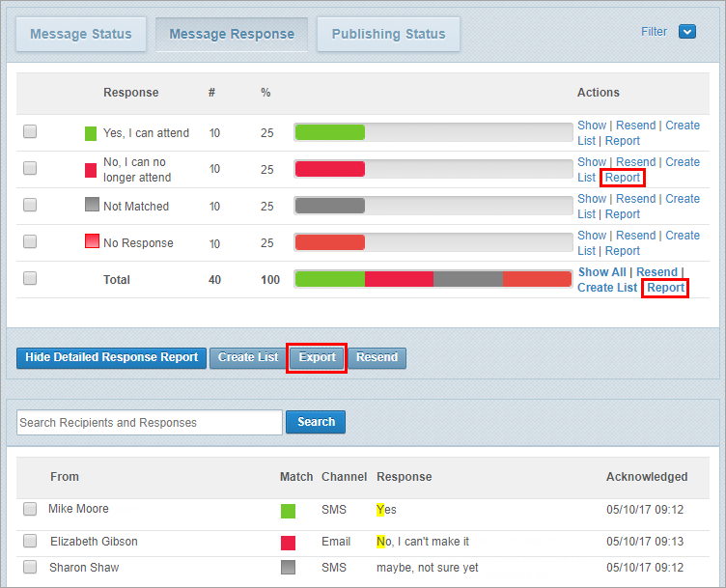Check the box next to Elizabeth Gibson
Viewport: 726px width, 588px height.
pyautogui.click(x=30, y=541)
